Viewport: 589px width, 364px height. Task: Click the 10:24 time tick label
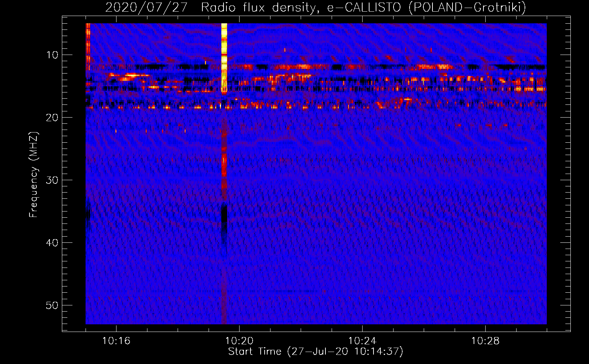pos(362,341)
